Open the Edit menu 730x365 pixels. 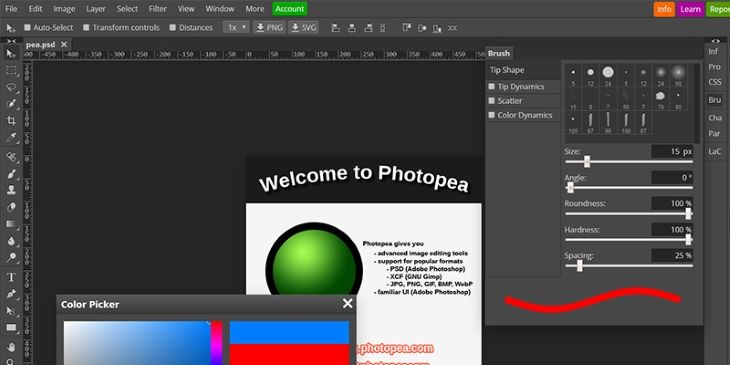(x=35, y=9)
